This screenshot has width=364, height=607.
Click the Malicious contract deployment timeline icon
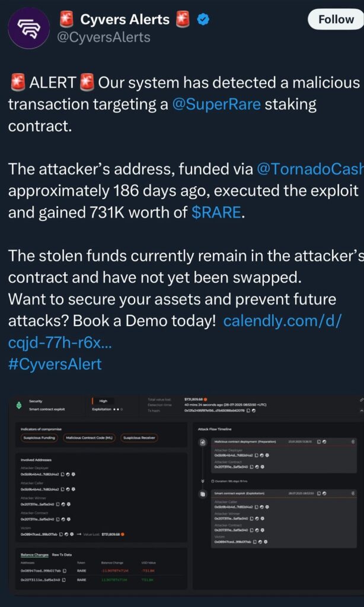pos(203,442)
